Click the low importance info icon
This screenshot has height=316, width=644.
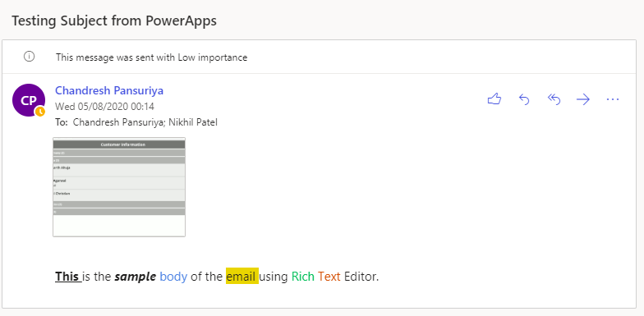pos(30,57)
